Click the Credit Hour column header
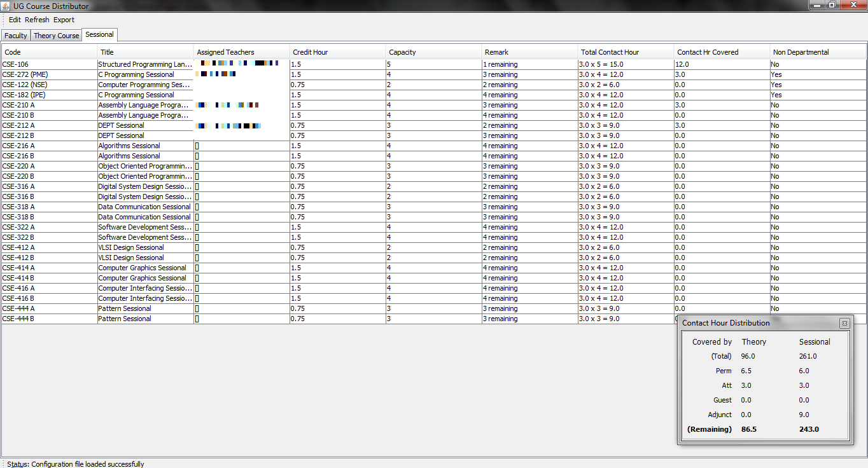 [337, 52]
